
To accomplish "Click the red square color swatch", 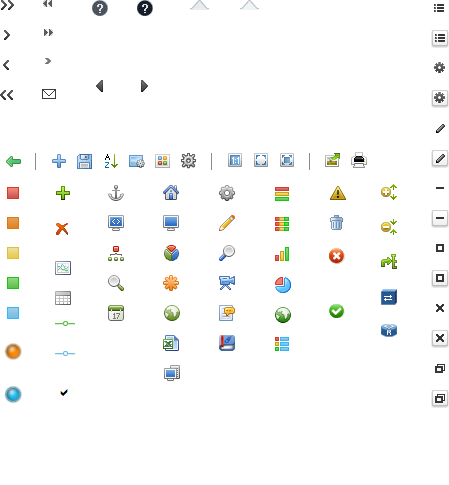I will 13,193.
